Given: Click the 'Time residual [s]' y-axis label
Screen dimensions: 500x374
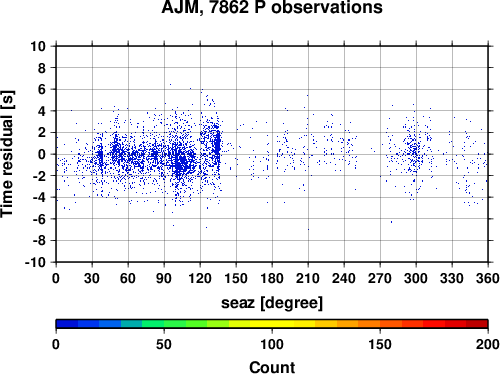Looking at the screenshot, I should pyautogui.click(x=7, y=154).
